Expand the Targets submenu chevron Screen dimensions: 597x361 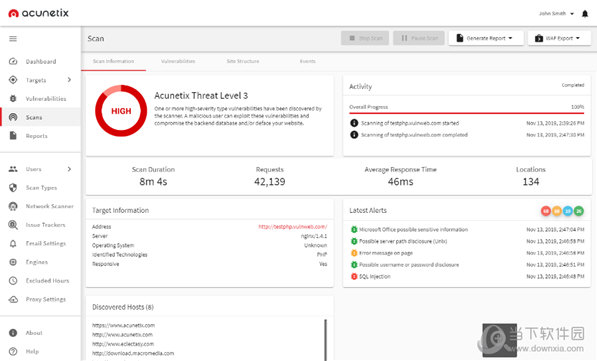(x=69, y=80)
